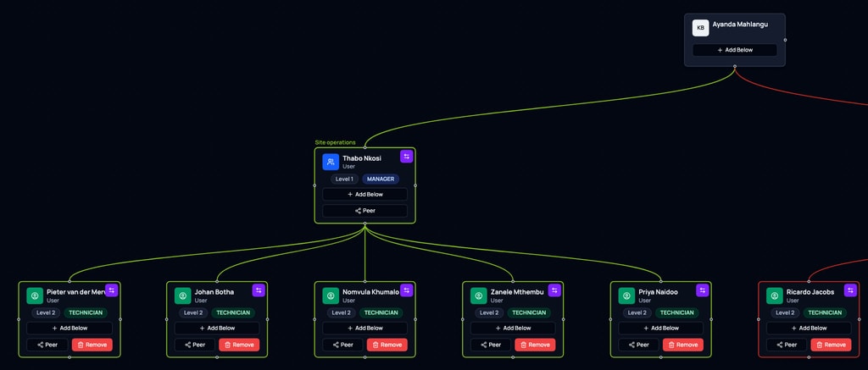
Task: Remove Ricardo Jacobs from the chart
Action: coord(831,345)
